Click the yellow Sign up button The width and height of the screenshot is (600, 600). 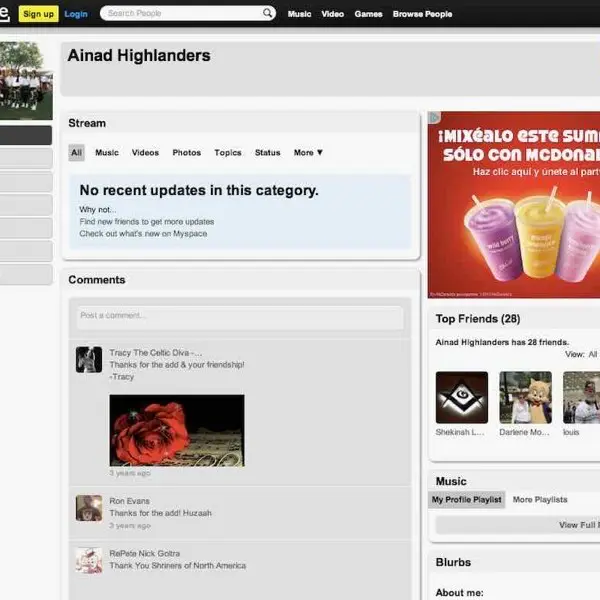click(x=38, y=14)
